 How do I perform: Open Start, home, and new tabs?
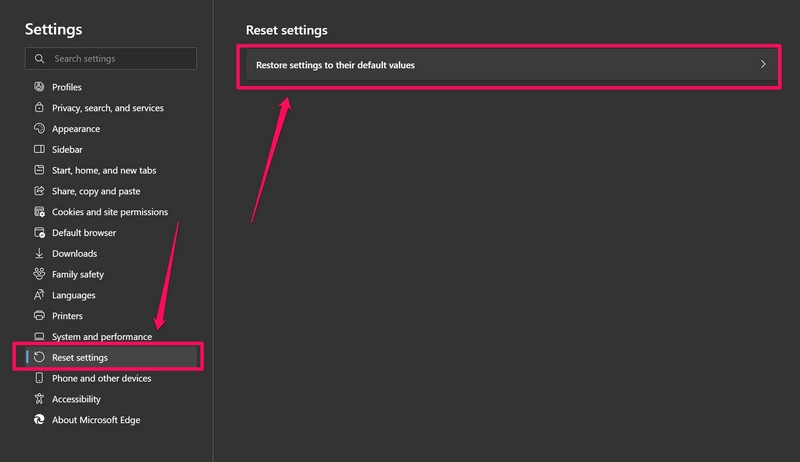pyautogui.click(x=104, y=171)
